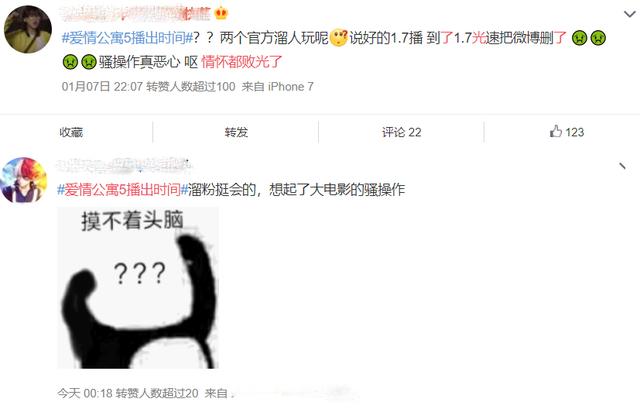Image resolution: width=640 pixels, height=409 pixels.
Task: Open second post's timestamp 今天 00:18
Action: [84, 393]
